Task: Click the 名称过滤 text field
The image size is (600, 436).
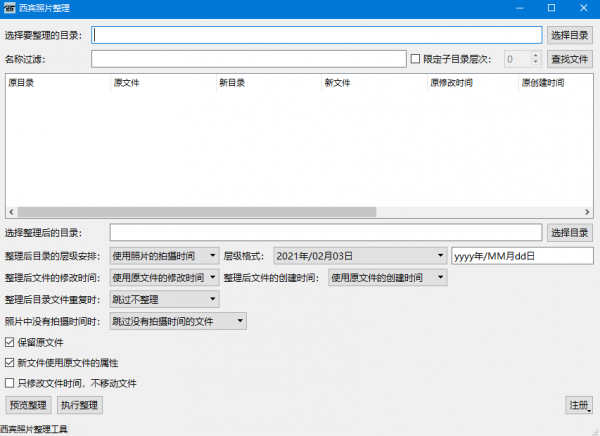Action: (x=249, y=59)
